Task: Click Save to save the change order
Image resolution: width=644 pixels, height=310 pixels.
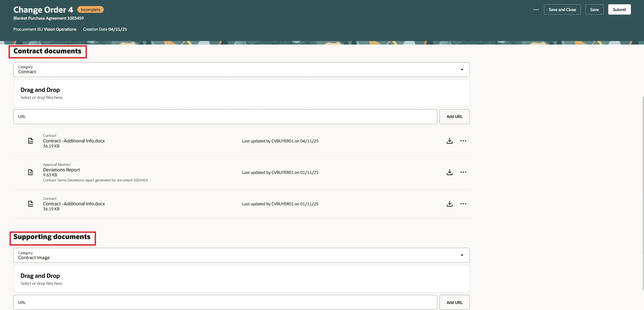Action: click(594, 9)
